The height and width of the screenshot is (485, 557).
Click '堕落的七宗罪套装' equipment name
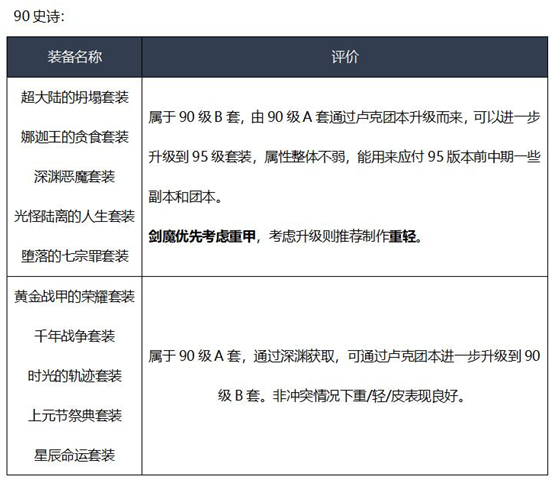pyautogui.click(x=75, y=256)
